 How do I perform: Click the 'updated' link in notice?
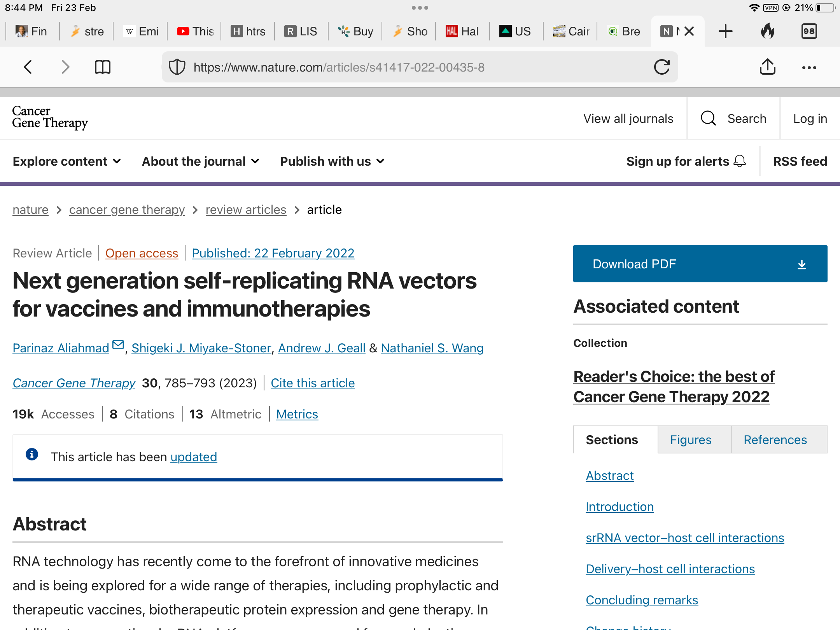pos(194,457)
